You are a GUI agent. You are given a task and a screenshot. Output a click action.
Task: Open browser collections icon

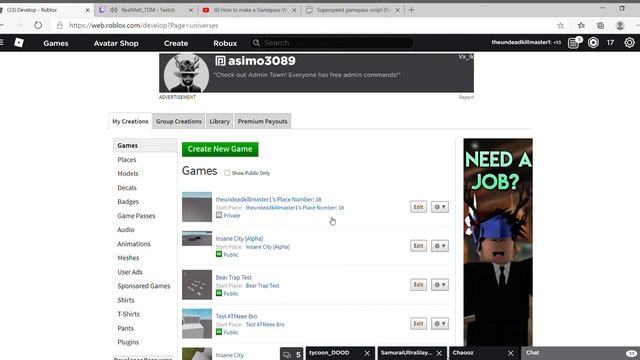click(600, 25)
